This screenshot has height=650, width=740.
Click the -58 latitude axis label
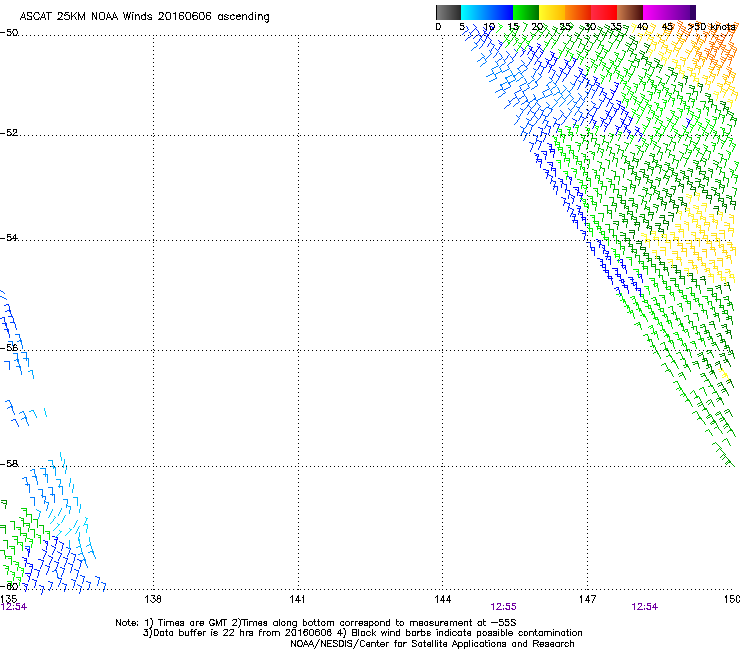coord(9,464)
